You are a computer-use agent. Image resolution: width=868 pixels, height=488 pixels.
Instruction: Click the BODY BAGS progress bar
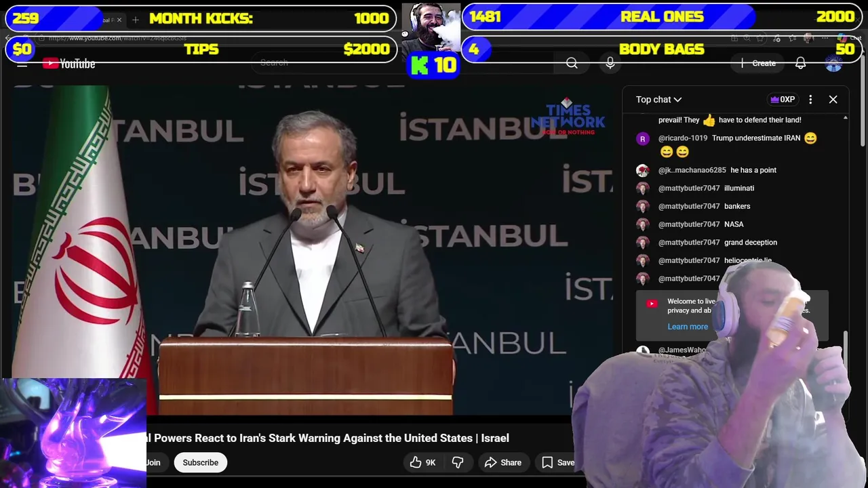(x=663, y=49)
